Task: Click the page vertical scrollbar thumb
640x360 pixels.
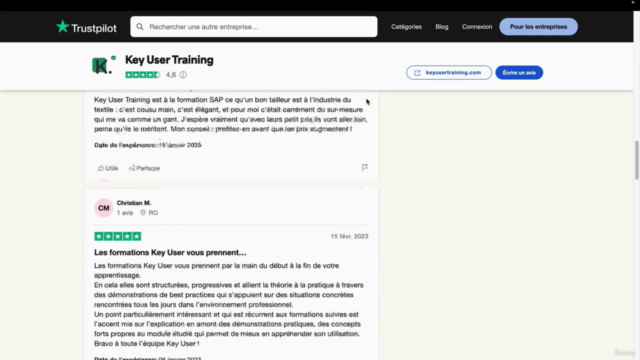Action: coord(636,160)
